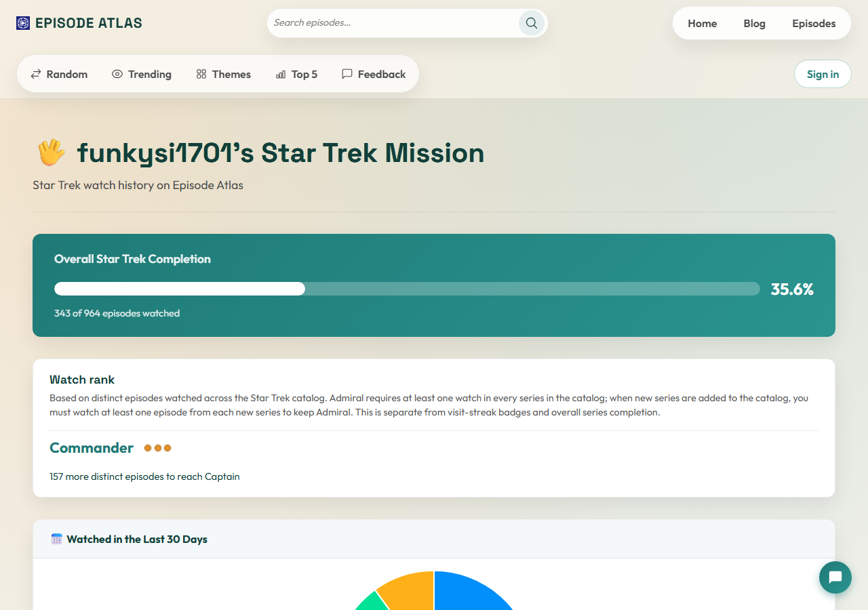Open the Feedback text label

pos(382,74)
